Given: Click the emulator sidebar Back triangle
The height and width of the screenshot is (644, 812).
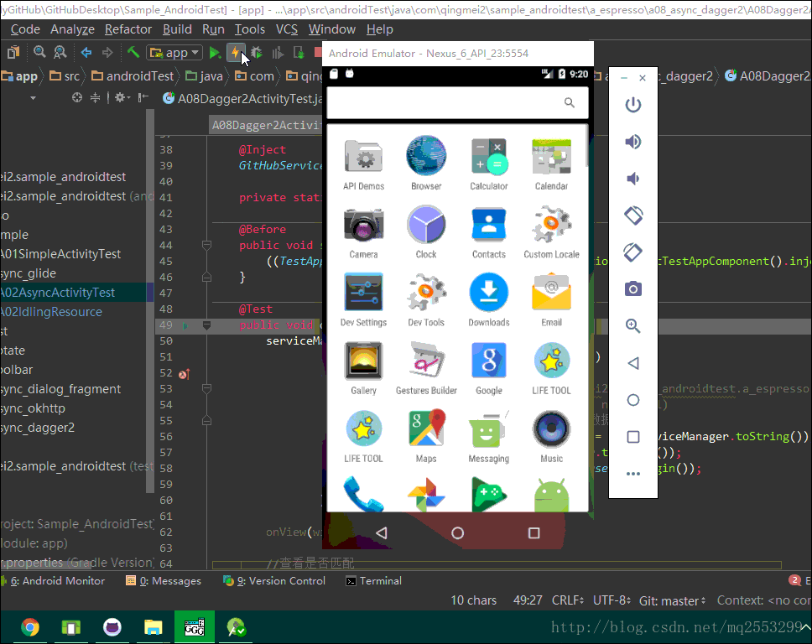Looking at the screenshot, I should point(632,363).
